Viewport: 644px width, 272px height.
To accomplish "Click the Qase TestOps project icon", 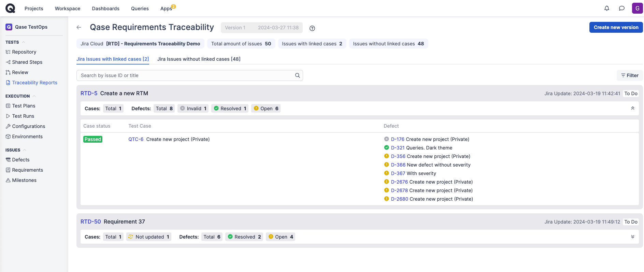I will coord(9,27).
